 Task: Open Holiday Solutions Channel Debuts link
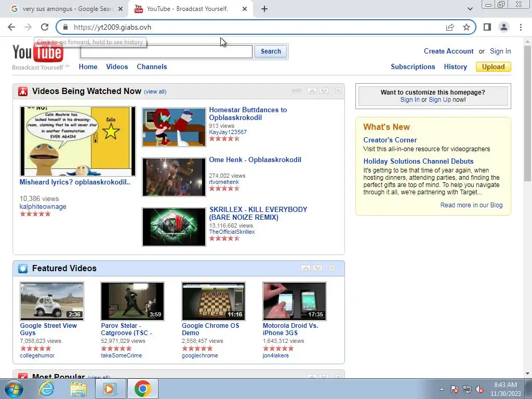pyautogui.click(x=418, y=161)
